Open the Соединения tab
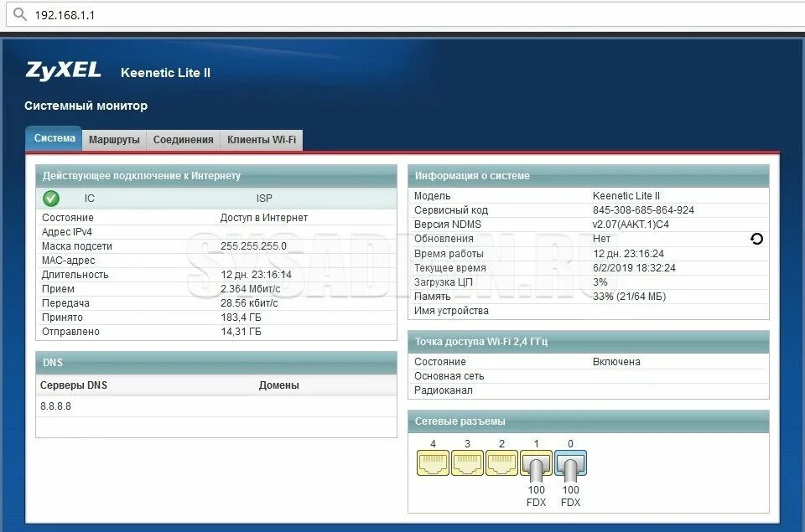This screenshot has width=805, height=532. tap(183, 139)
